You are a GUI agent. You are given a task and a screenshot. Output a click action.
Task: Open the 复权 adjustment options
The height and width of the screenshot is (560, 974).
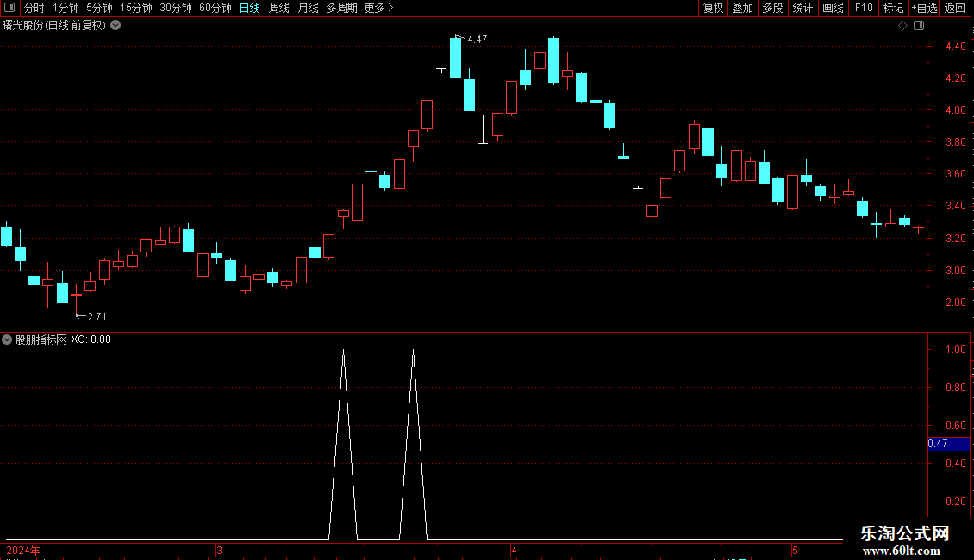pos(713,8)
